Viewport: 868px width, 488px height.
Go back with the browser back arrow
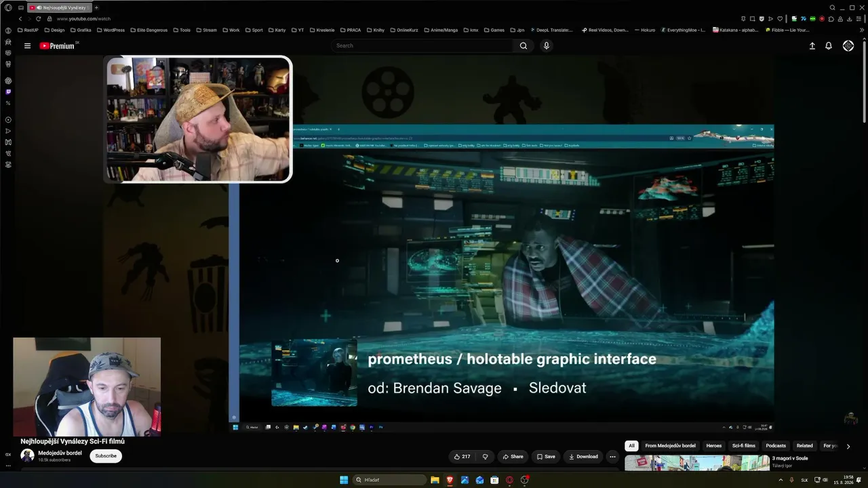[20, 19]
